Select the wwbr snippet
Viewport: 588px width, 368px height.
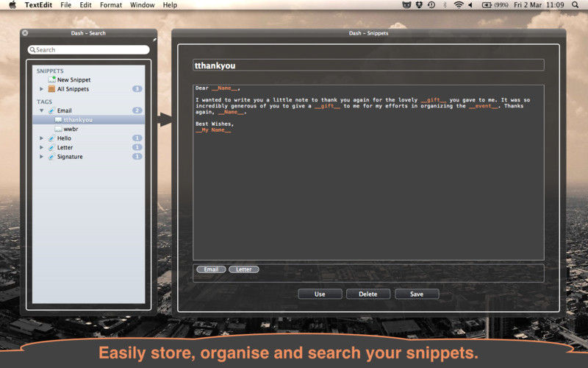click(71, 129)
